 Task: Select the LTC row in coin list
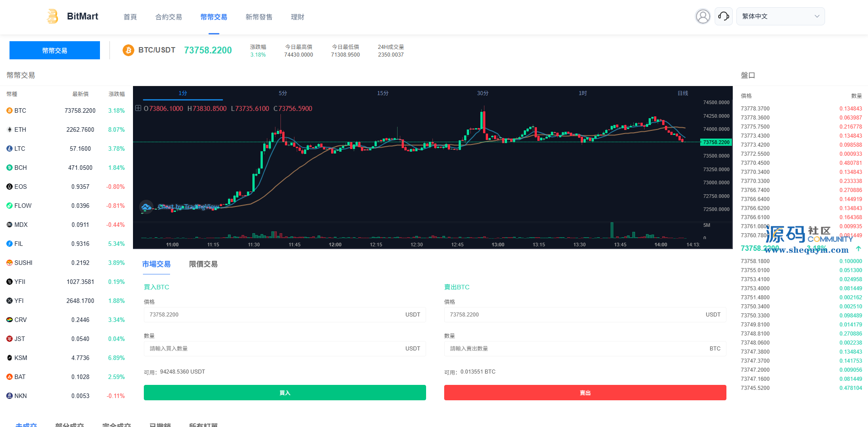click(66, 149)
